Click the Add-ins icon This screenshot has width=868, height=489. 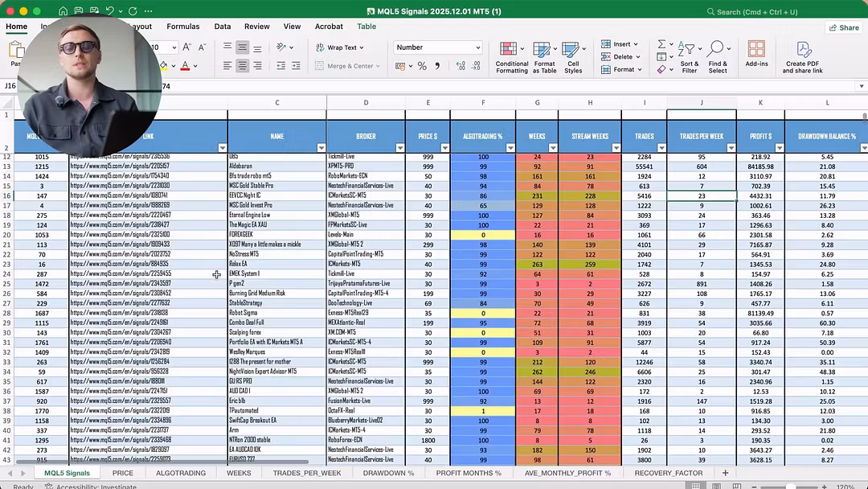pos(756,55)
